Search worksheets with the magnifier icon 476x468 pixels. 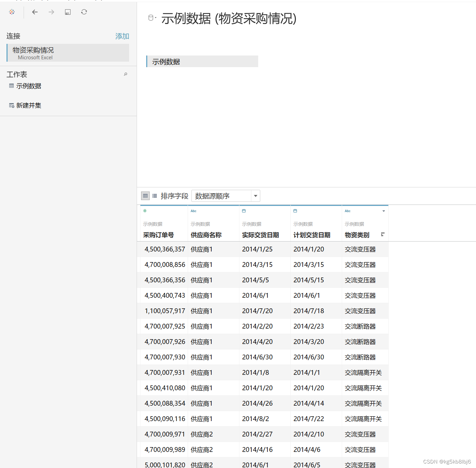(126, 74)
